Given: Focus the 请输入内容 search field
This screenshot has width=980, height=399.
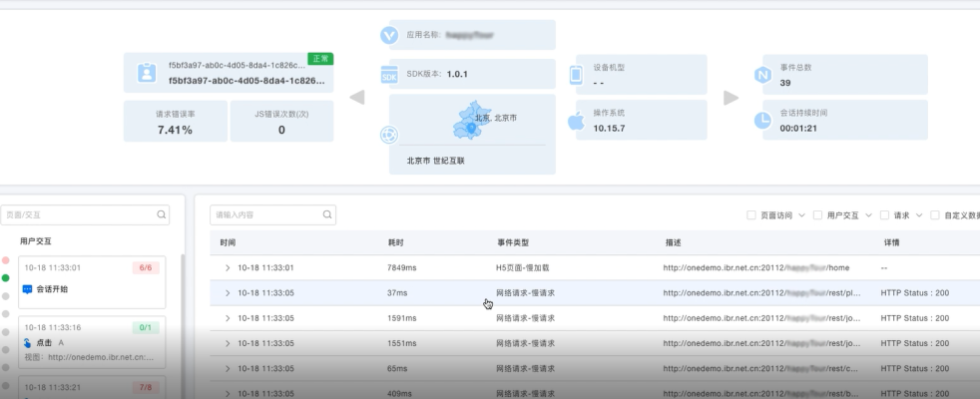Looking at the screenshot, I should click(x=263, y=214).
